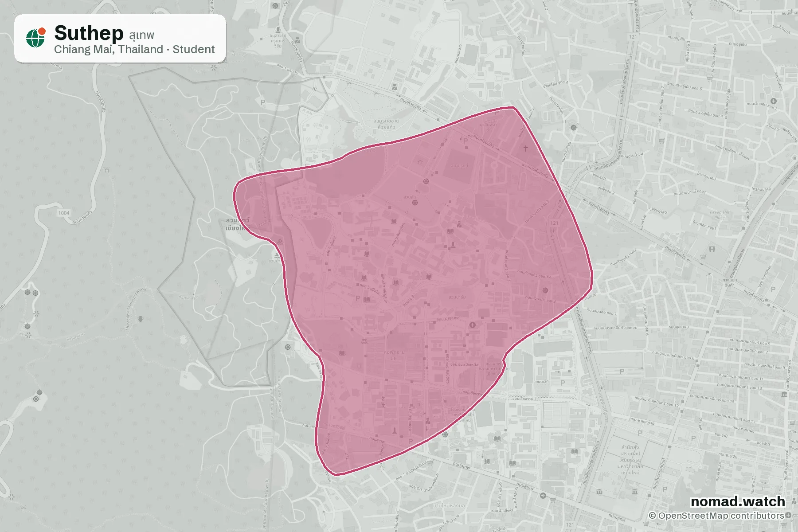Click the church cross icon inside the pink zone
The image size is (798, 532).
526,148
